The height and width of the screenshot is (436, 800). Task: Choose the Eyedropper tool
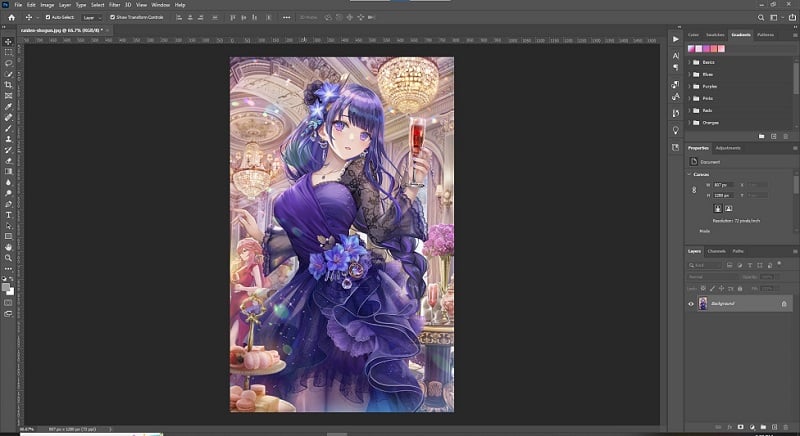8,107
